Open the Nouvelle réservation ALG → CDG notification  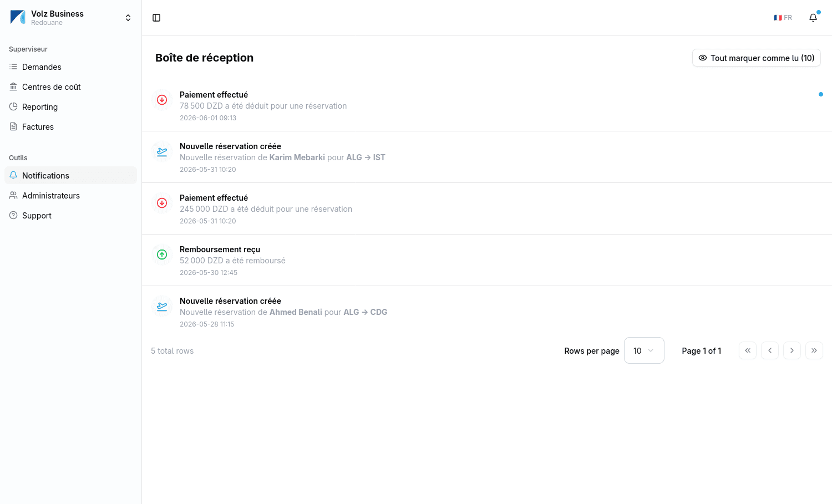click(x=487, y=312)
